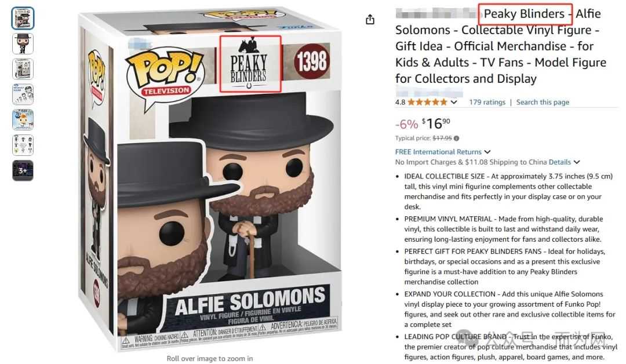This screenshot has height=364, width=626.
Task: Click the product title text
Action: (501, 46)
